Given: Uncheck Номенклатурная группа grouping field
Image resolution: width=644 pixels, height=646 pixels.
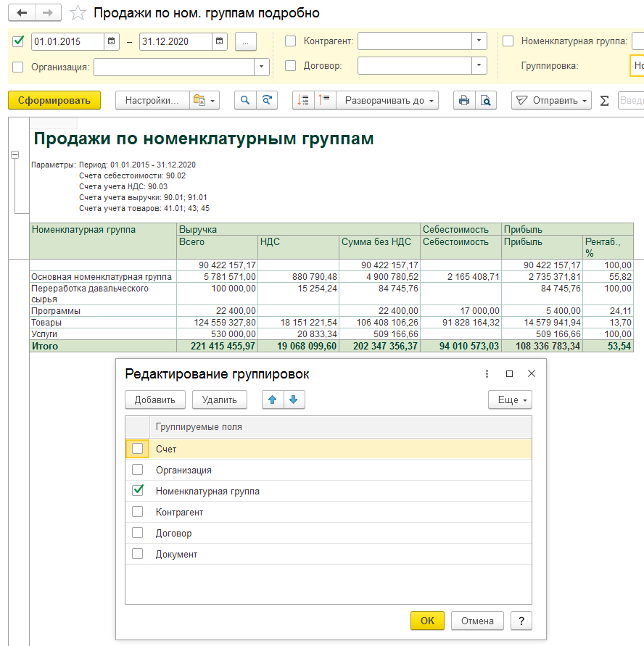Looking at the screenshot, I should [x=138, y=491].
